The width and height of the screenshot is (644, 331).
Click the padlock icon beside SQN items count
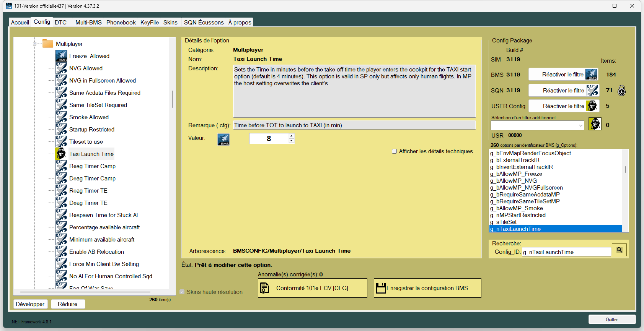point(622,91)
